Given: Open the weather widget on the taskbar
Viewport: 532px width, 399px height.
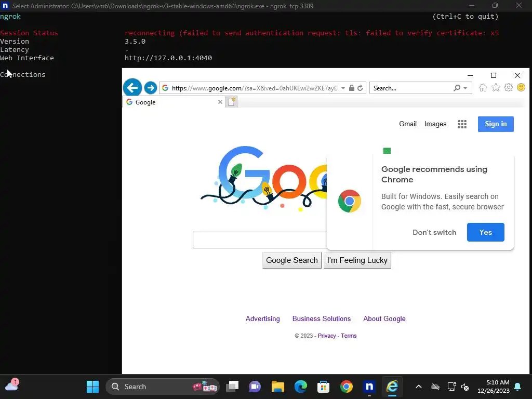Looking at the screenshot, I should pyautogui.click(x=12, y=386).
